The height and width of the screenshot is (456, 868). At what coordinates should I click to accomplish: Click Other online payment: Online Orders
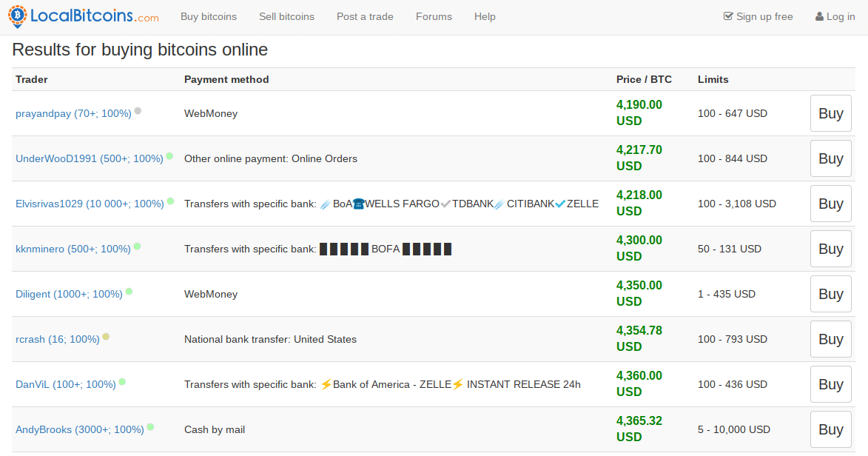[271, 159]
